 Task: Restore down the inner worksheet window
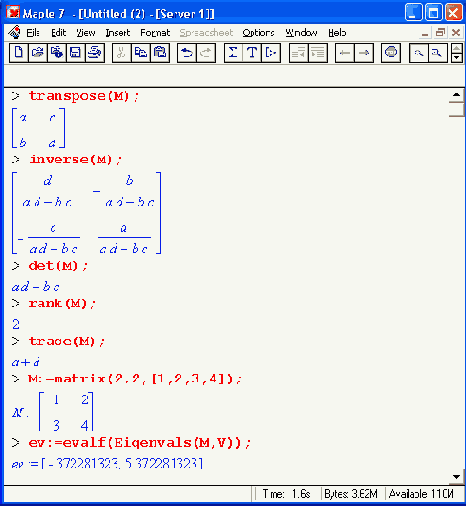click(x=441, y=33)
